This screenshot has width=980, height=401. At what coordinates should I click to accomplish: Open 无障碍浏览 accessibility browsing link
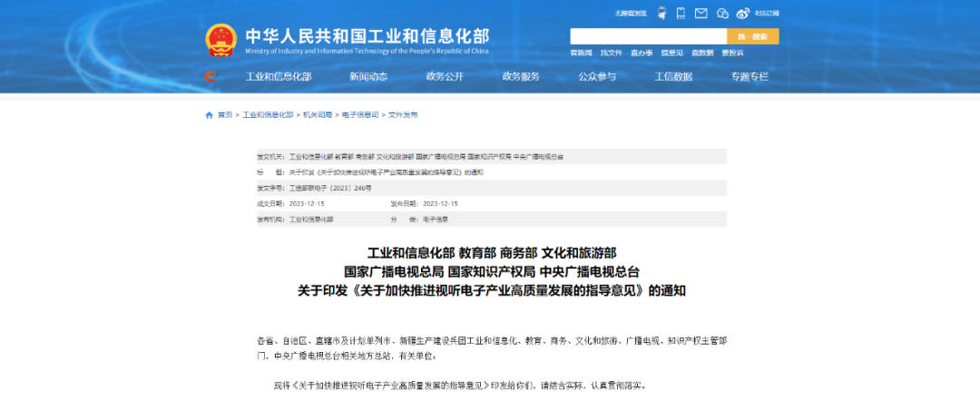coord(630,13)
